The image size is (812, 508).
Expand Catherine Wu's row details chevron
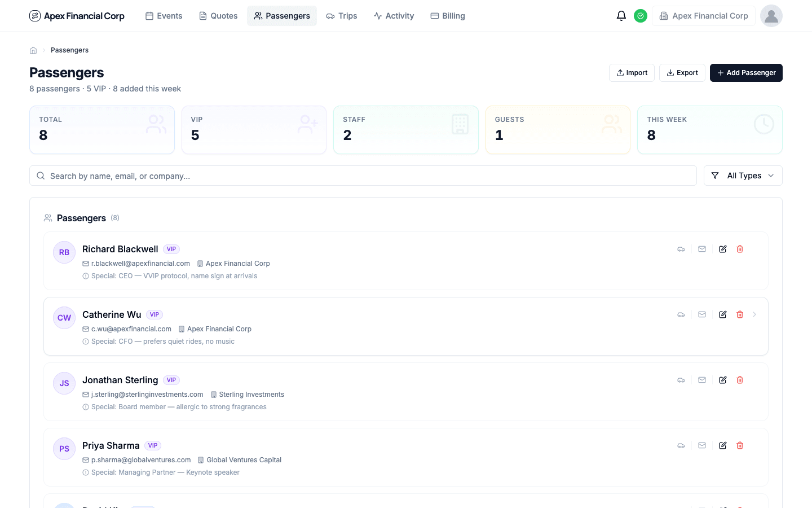754,314
